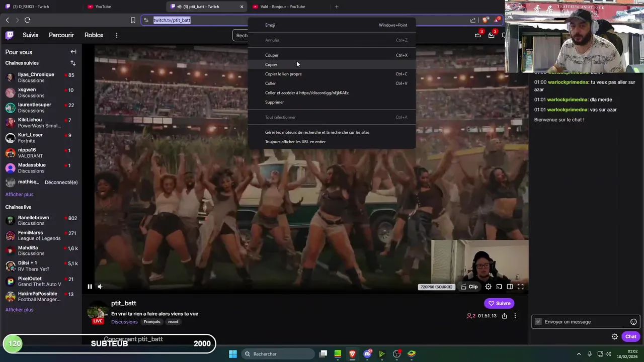644x362 pixels.
Task: Select Coller in the context menu
Action: [x=332, y=83]
